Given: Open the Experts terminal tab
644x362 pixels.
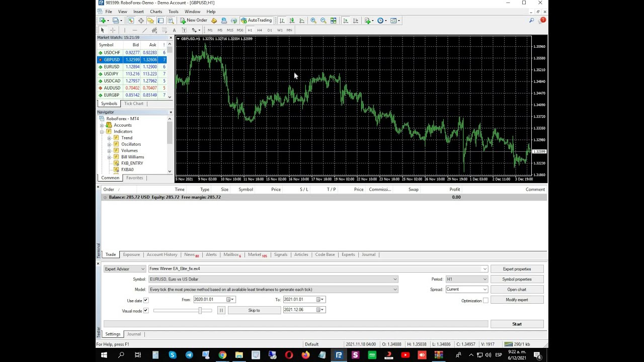Looking at the screenshot, I should click(348, 254).
